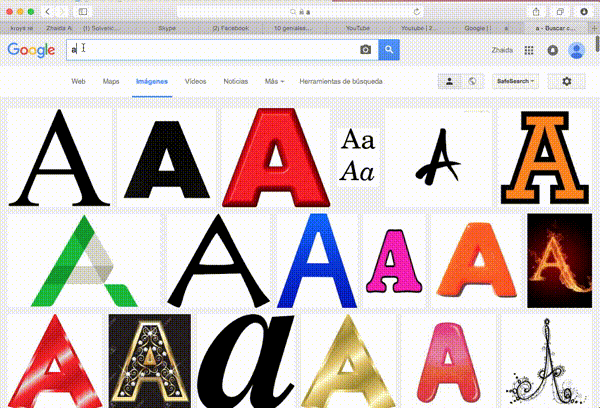
Task: Go to the Google logo homepage
Action: 31,50
